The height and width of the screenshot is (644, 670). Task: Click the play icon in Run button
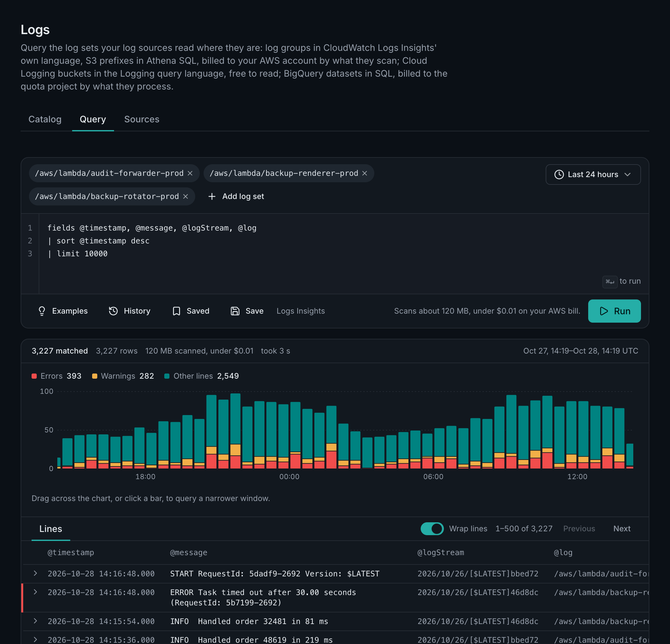click(x=604, y=311)
